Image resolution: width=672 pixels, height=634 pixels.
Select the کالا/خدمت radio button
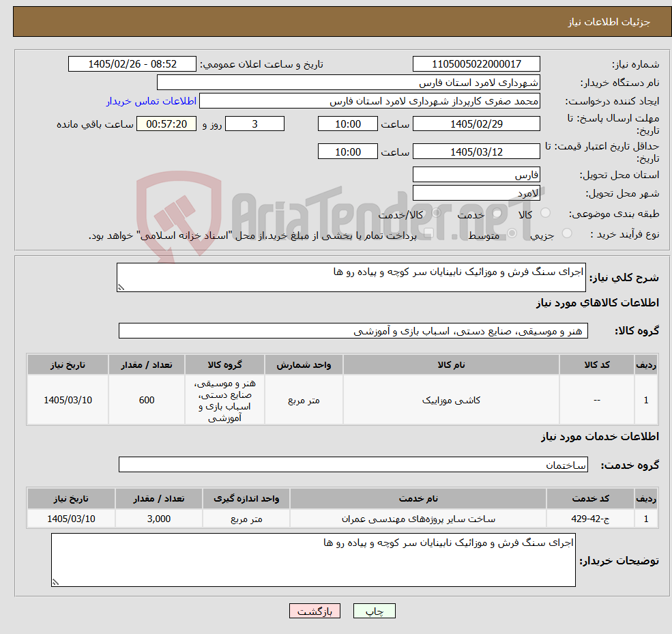tap(436, 213)
